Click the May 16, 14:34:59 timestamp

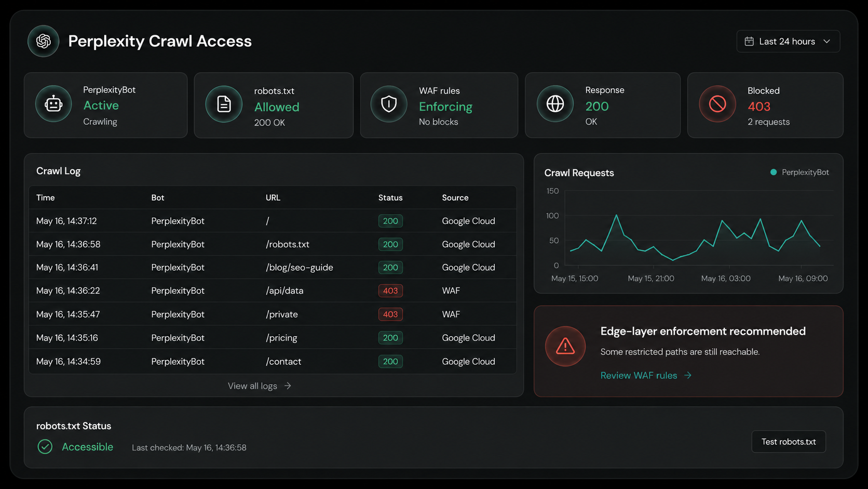[69, 361]
